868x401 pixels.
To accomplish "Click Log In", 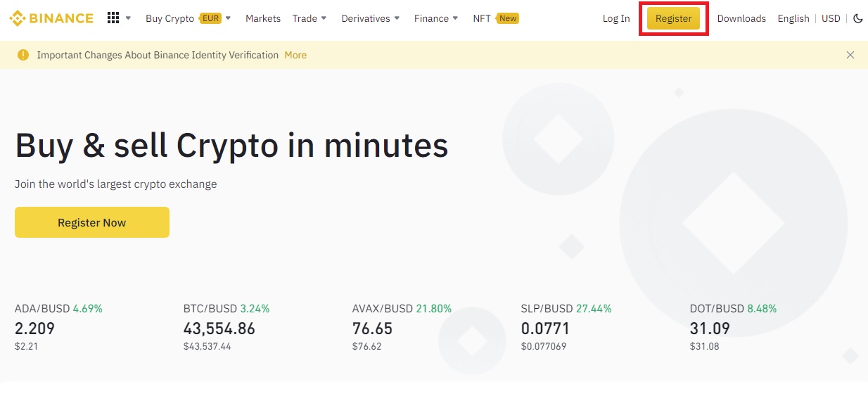I will point(616,18).
